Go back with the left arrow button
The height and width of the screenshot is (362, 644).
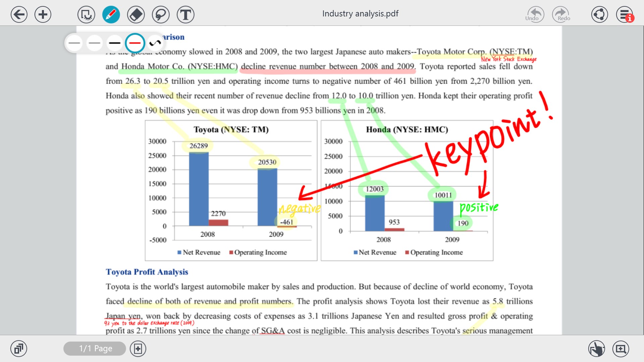click(19, 14)
